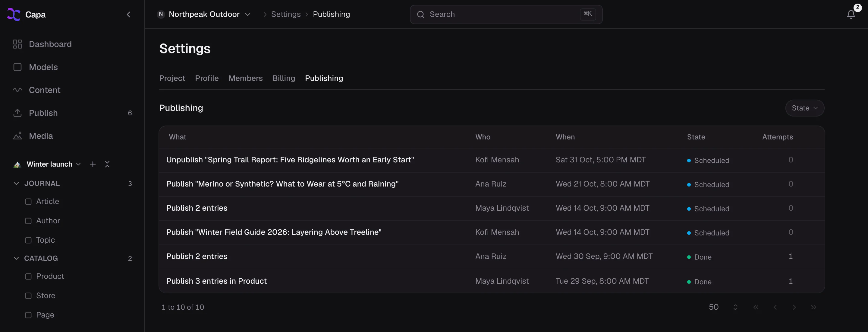Image resolution: width=868 pixels, height=332 pixels.
Task: Click the Winter launch tent icon
Action: tap(17, 164)
